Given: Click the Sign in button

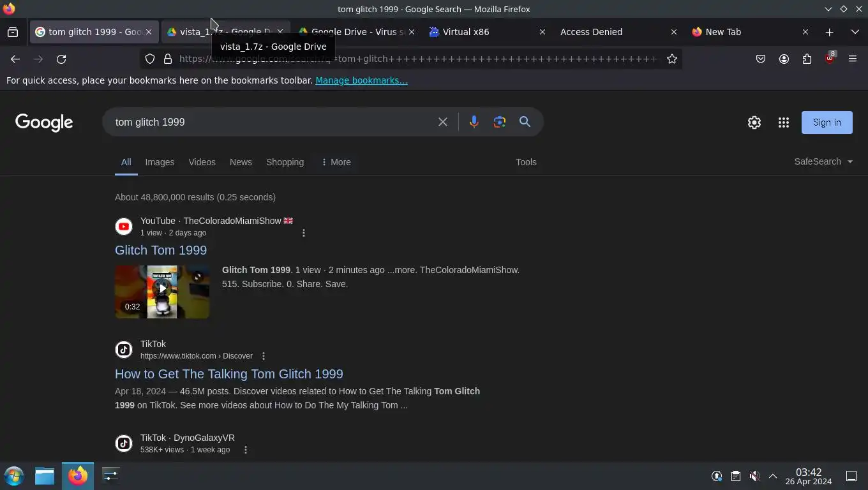Looking at the screenshot, I should click(827, 122).
